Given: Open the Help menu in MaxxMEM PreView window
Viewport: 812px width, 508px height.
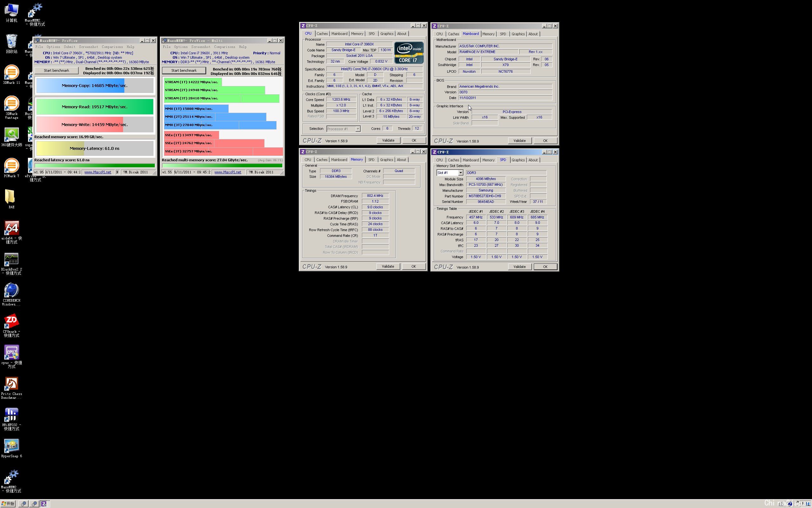Looking at the screenshot, I should (131, 47).
